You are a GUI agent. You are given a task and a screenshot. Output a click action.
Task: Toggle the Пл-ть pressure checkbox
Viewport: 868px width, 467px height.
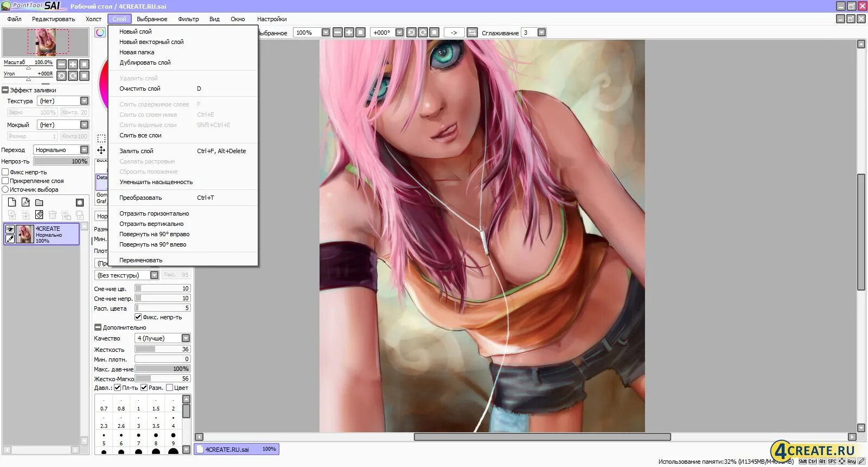(x=117, y=388)
